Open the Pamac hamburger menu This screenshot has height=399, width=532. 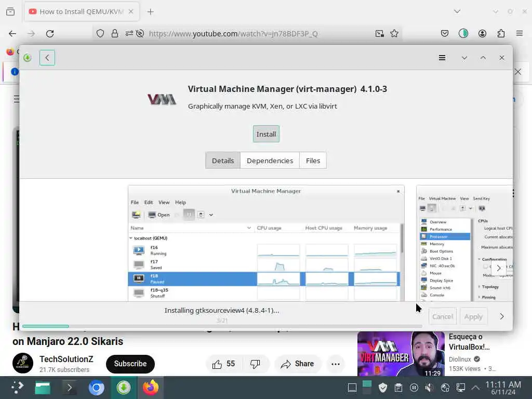(x=442, y=58)
